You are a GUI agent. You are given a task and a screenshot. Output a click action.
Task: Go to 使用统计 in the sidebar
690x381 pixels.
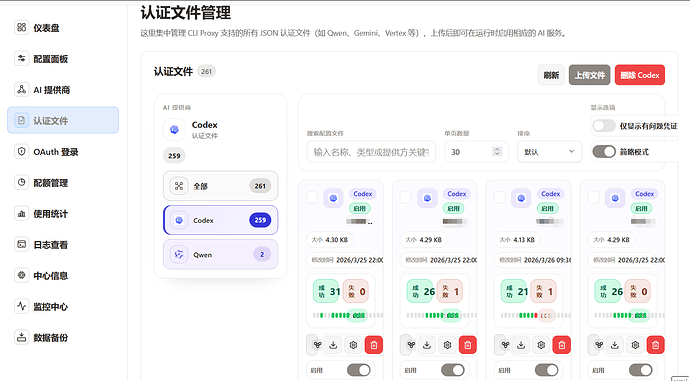tap(63, 214)
